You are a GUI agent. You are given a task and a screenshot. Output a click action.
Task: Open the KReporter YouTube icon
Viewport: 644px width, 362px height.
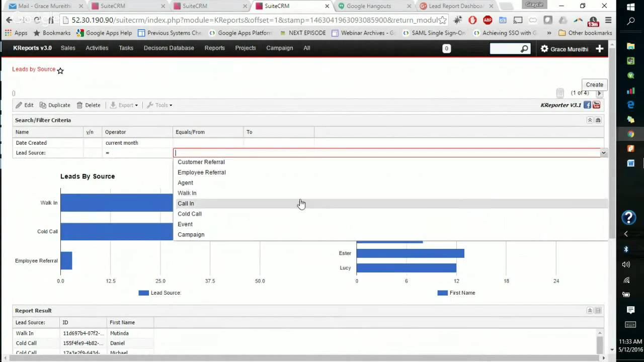pyautogui.click(x=596, y=105)
